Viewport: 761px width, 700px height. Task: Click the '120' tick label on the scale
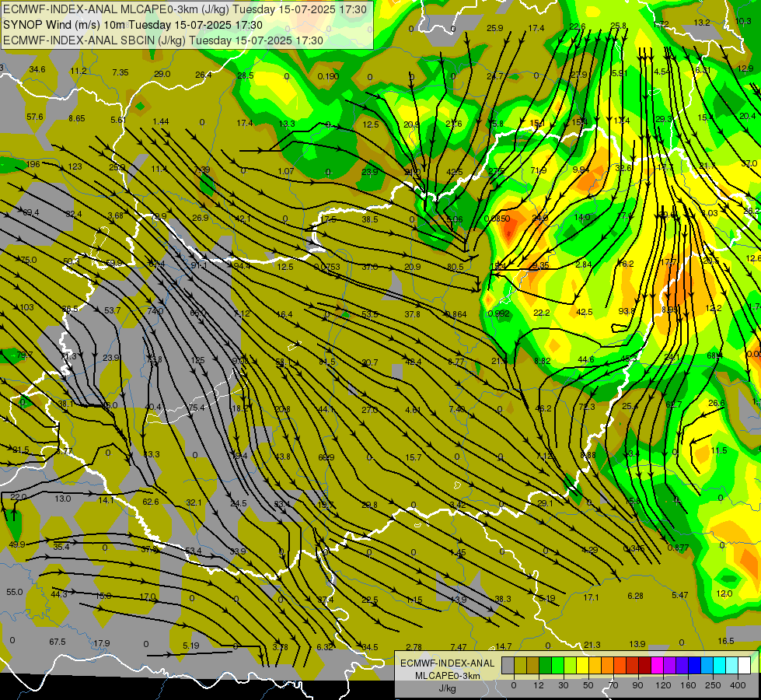[663, 685]
